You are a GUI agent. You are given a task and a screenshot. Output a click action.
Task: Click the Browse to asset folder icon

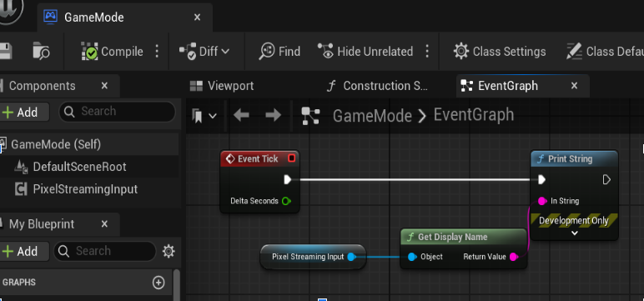point(41,51)
